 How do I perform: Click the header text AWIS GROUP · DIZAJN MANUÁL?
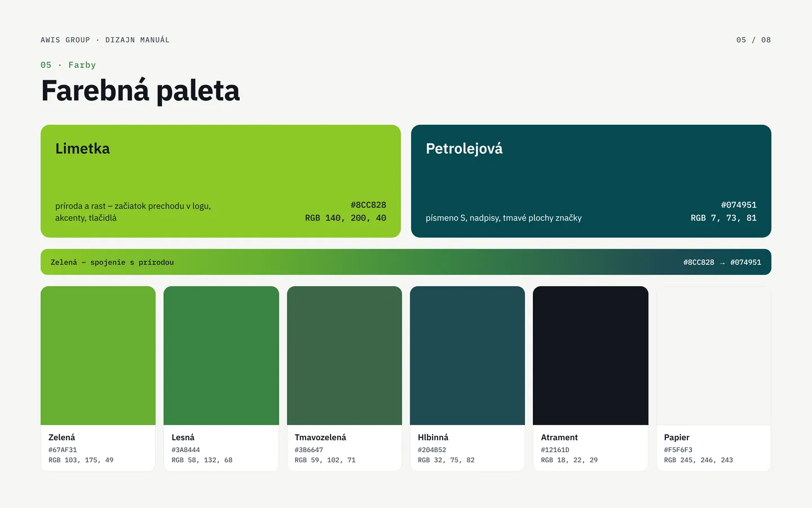pos(105,40)
